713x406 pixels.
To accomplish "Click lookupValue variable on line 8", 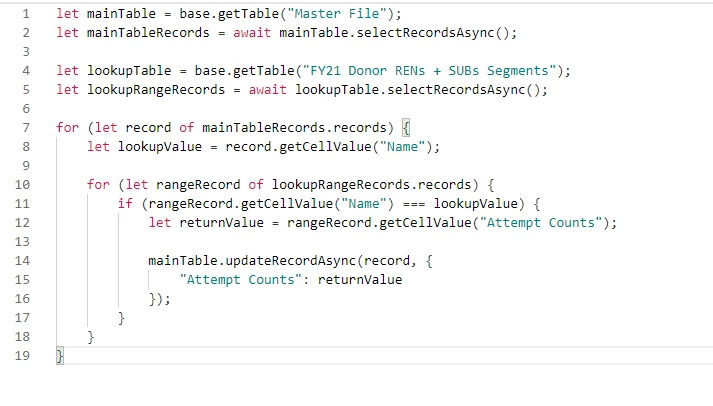I will [160, 147].
